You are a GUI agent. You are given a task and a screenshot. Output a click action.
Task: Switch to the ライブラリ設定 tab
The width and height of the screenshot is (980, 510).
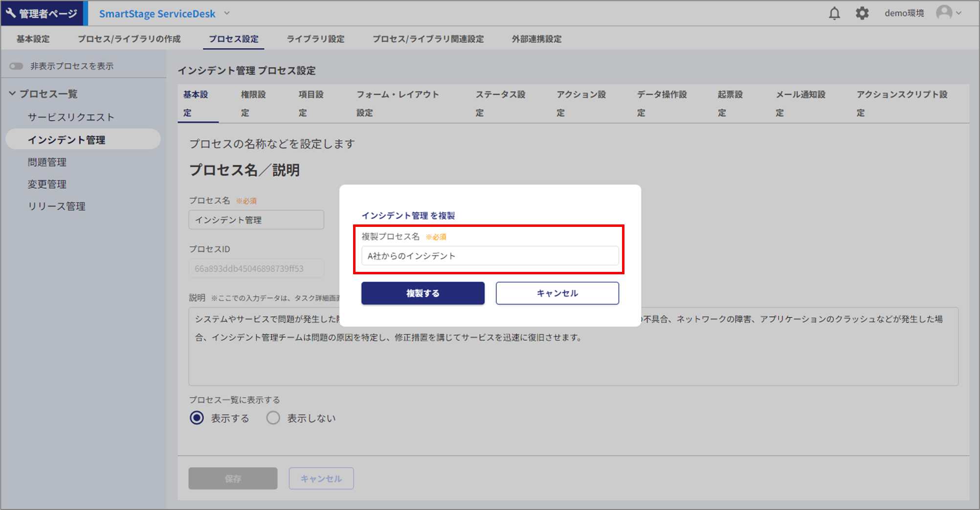(x=315, y=39)
